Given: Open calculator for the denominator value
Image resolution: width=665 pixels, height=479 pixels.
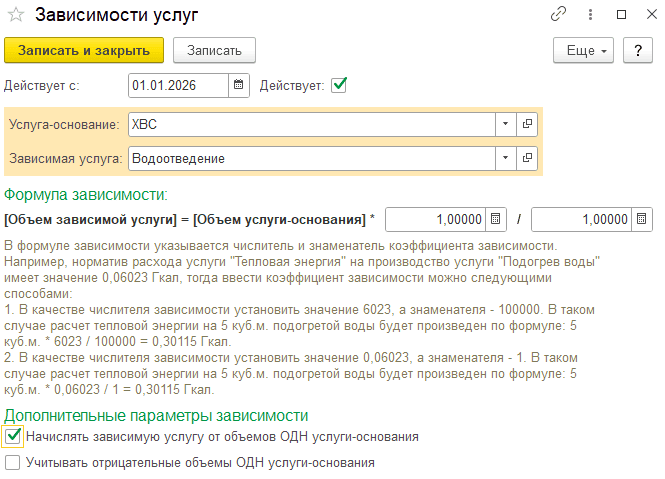Looking at the screenshot, I should pos(641,219).
